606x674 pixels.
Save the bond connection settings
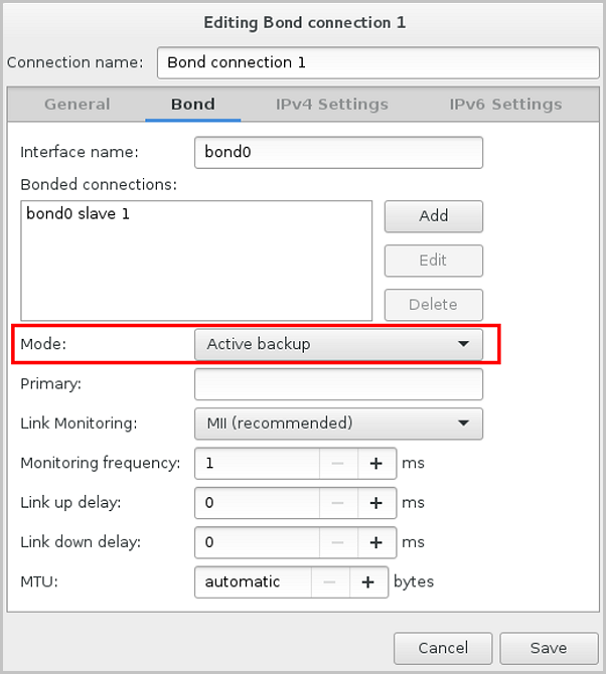(x=548, y=648)
